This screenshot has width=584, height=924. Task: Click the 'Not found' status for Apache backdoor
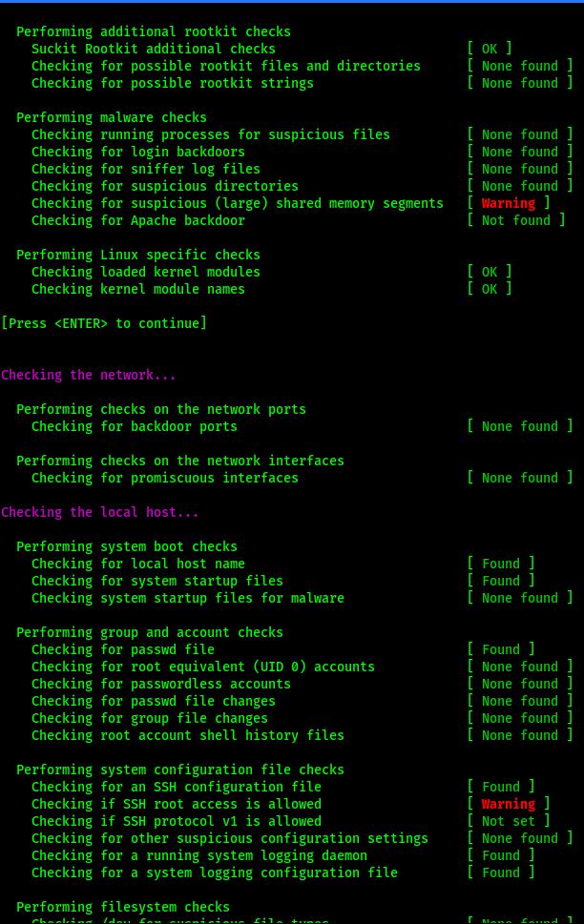coord(516,220)
